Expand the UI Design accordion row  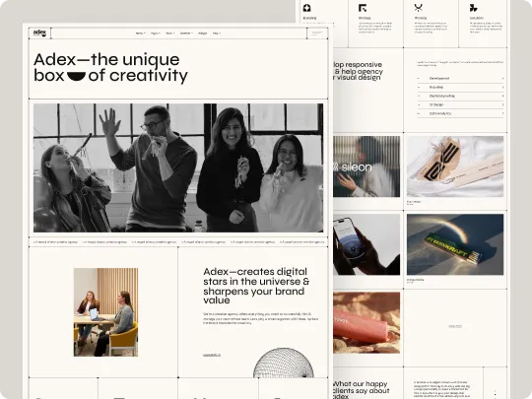460,104
